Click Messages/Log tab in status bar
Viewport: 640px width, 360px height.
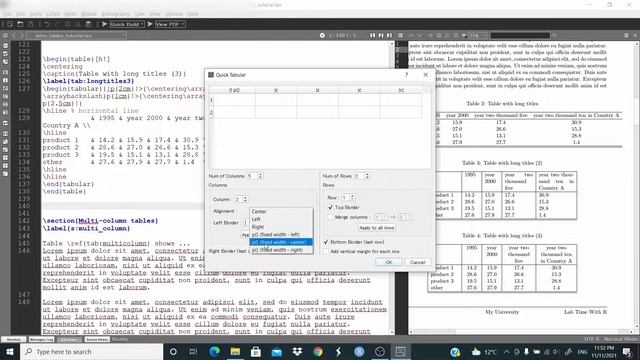41,339
